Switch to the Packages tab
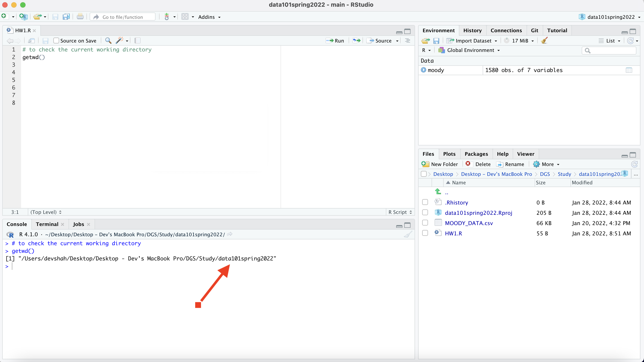The image size is (644, 362). click(476, 154)
